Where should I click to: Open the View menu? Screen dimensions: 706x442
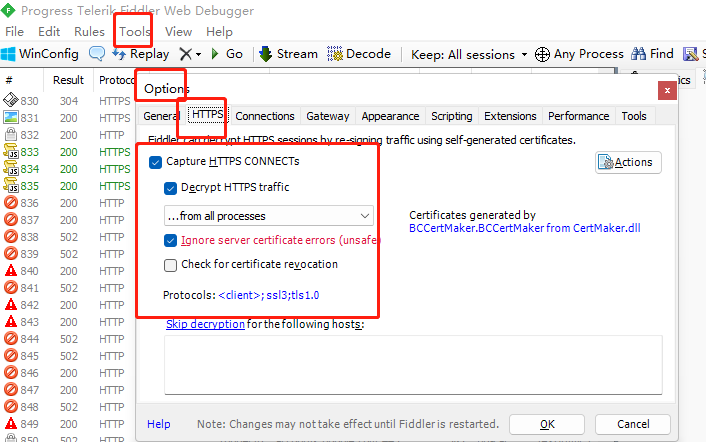point(178,32)
